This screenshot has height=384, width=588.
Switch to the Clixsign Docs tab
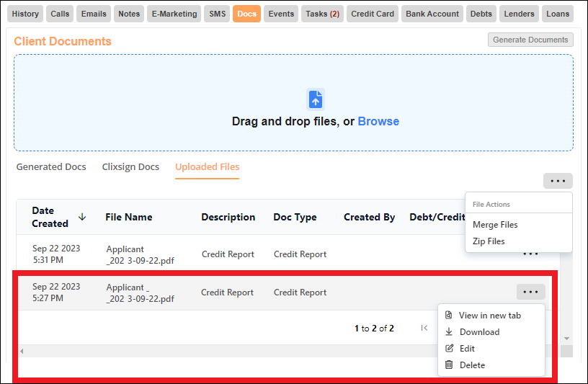coord(130,167)
